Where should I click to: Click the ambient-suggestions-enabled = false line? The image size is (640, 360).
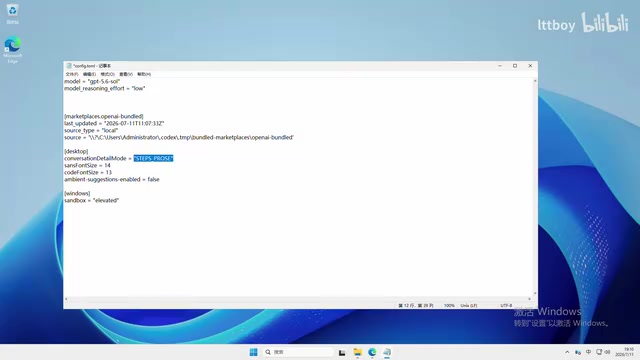tap(112, 179)
